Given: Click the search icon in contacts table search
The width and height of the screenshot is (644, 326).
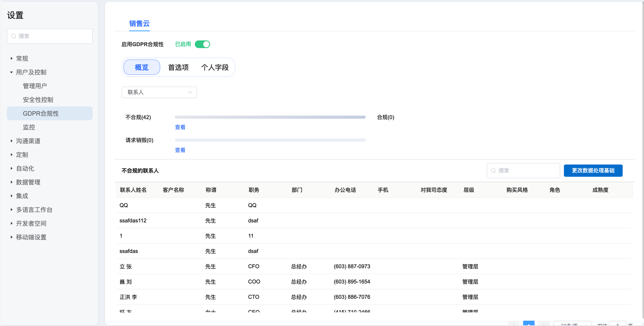Looking at the screenshot, I should click(493, 171).
